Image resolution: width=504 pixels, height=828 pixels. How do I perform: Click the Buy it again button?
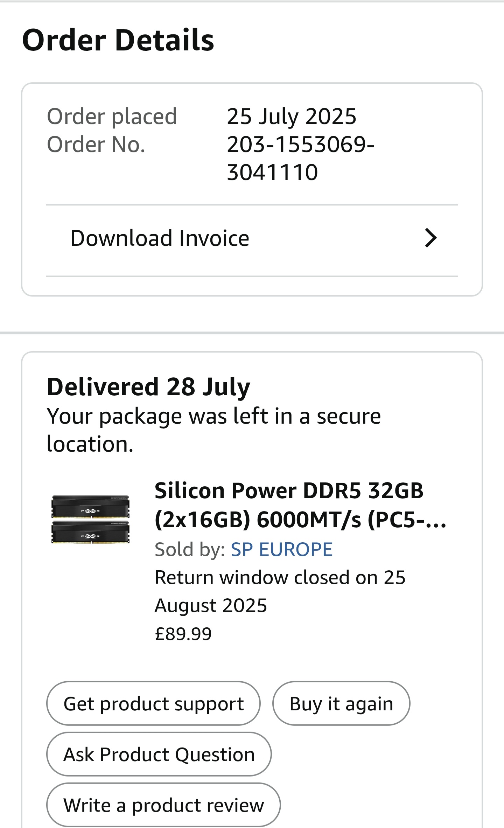(x=341, y=703)
